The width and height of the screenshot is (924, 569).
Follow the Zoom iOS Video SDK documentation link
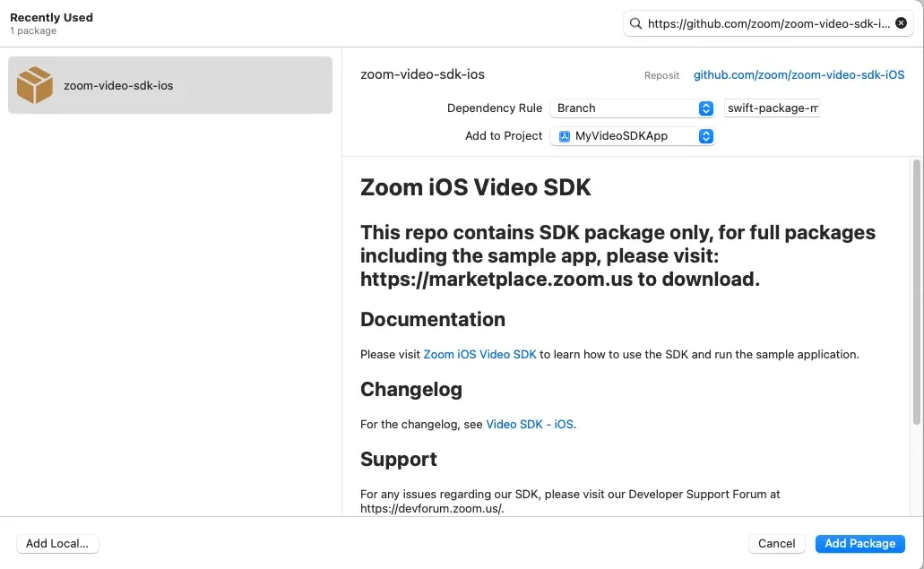pyautogui.click(x=479, y=354)
